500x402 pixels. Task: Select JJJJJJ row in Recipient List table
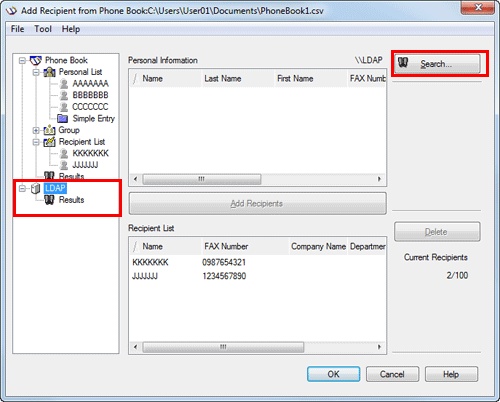257,276
